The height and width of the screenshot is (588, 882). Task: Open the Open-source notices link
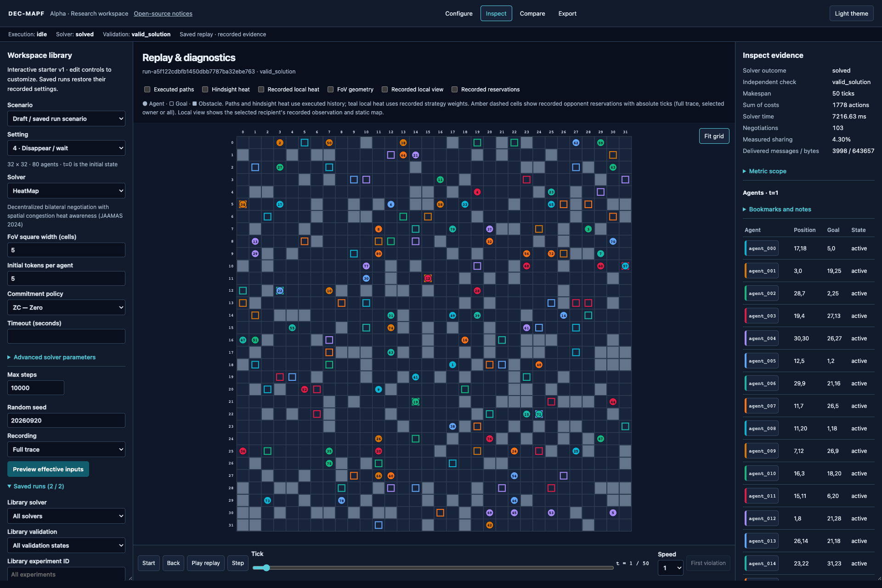pyautogui.click(x=163, y=13)
